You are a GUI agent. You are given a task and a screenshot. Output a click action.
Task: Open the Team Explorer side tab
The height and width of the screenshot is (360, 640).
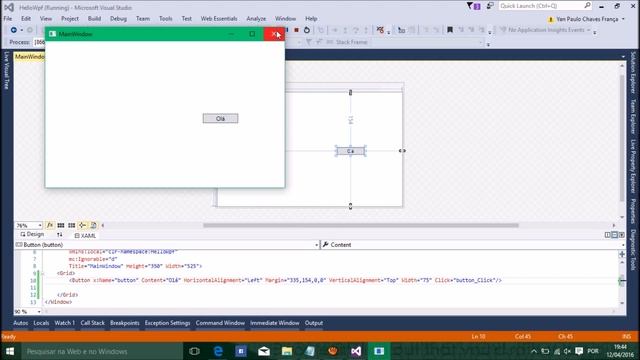pyautogui.click(x=633, y=116)
